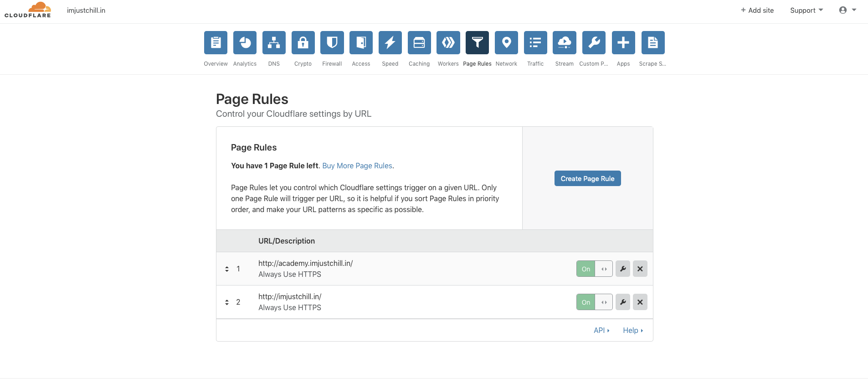Image resolution: width=868 pixels, height=379 pixels.
Task: Delete the academy.imjustchill.in page rule
Action: (x=640, y=269)
